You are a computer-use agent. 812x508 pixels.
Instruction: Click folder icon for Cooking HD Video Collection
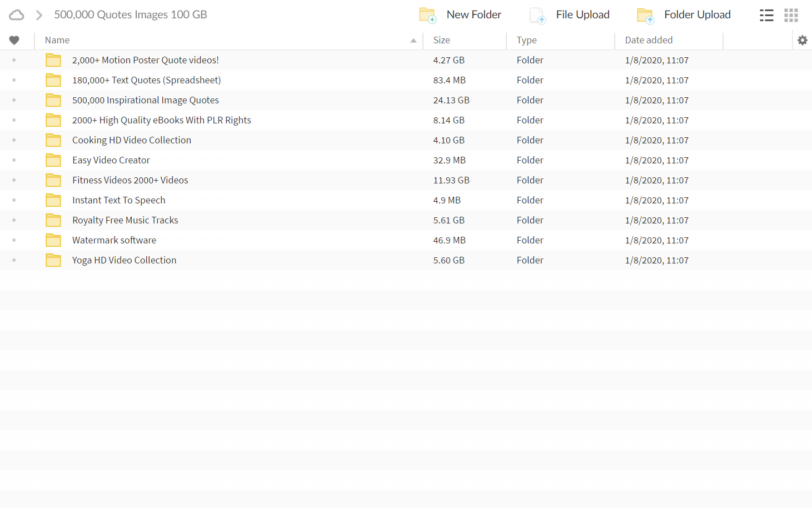tap(53, 140)
